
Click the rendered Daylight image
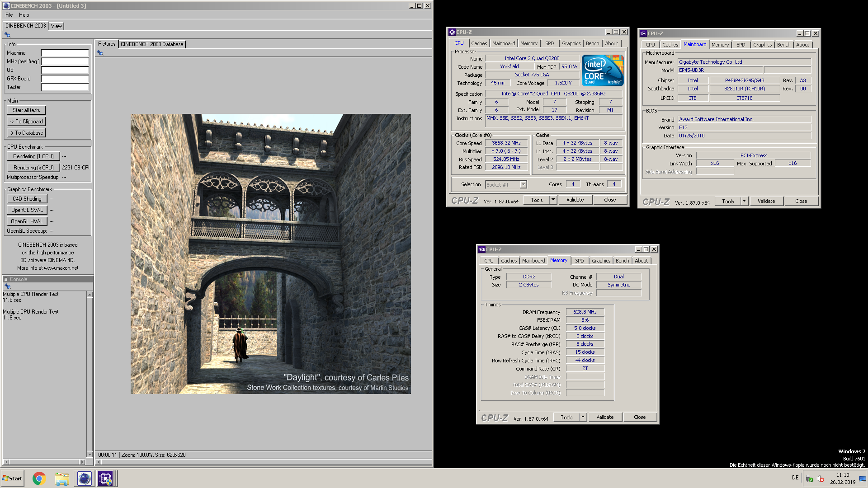[x=271, y=254]
